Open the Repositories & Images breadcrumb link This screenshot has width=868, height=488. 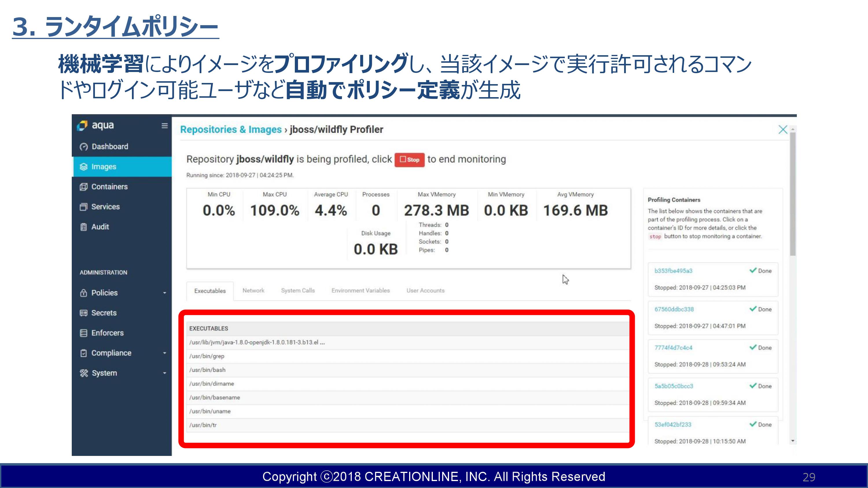(x=231, y=129)
